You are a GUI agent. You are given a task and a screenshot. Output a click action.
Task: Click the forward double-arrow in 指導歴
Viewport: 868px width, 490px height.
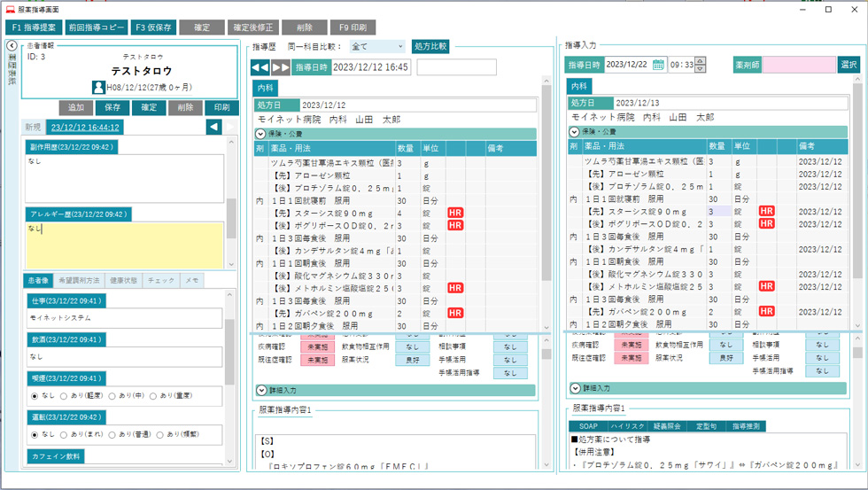pyautogui.click(x=280, y=67)
